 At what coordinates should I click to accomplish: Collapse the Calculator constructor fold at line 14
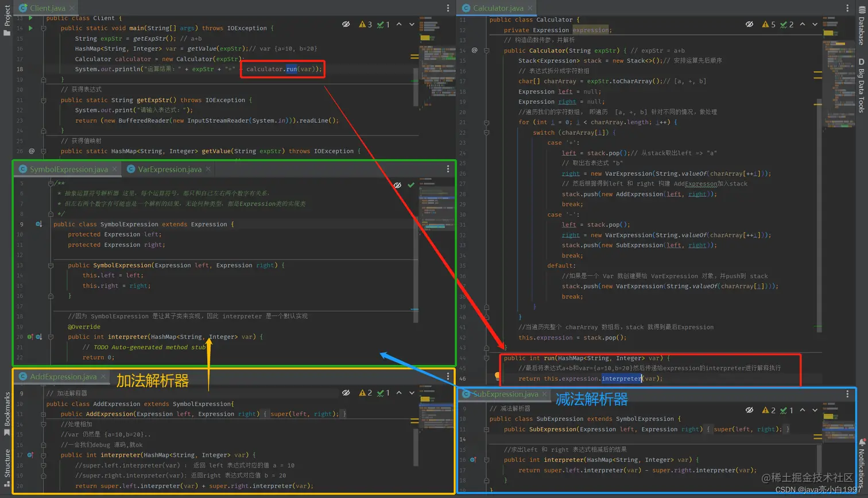point(486,51)
